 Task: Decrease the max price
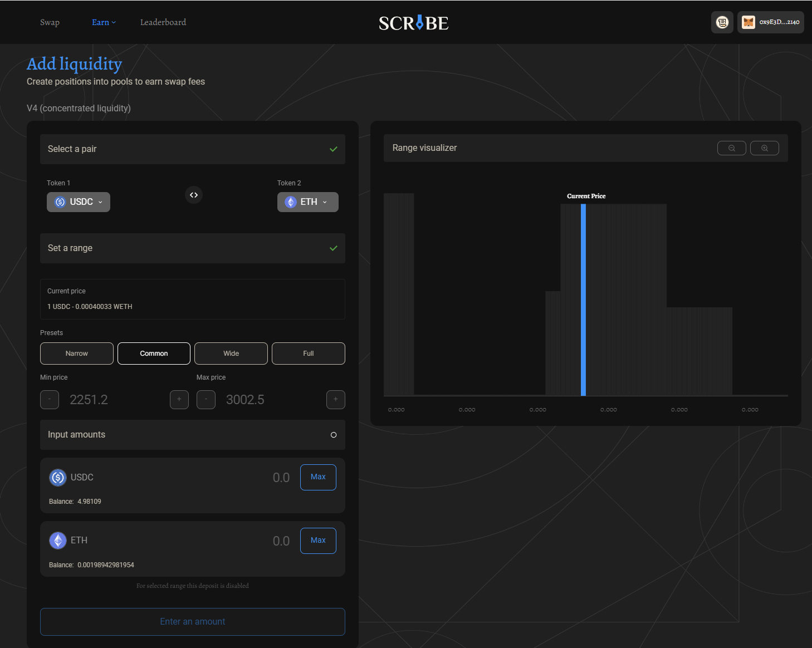click(x=206, y=400)
